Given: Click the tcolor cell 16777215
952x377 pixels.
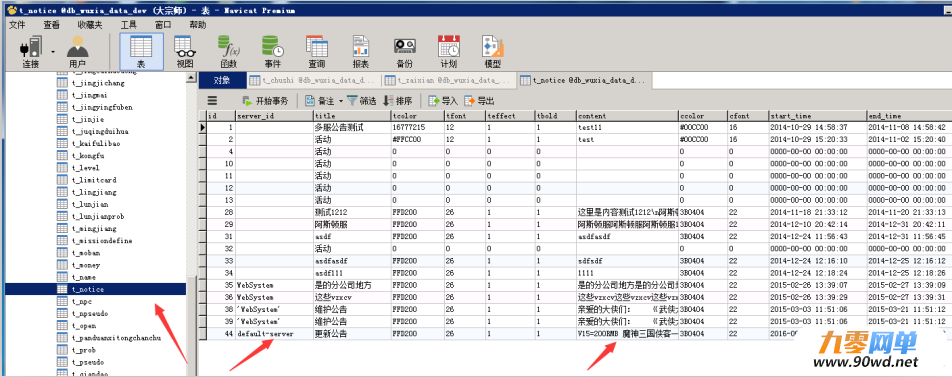Looking at the screenshot, I should (417, 127).
